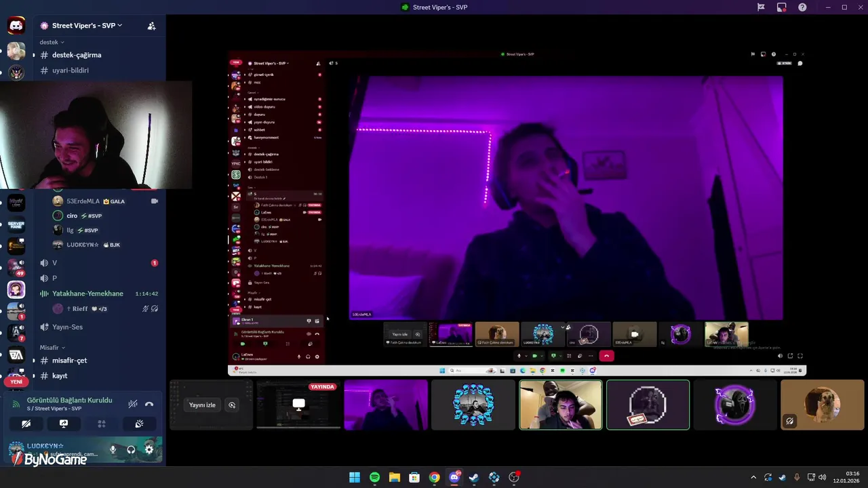Screen dimensions: 868x488
Task: Open Discord inbox icon in title bar
Action: point(782,7)
